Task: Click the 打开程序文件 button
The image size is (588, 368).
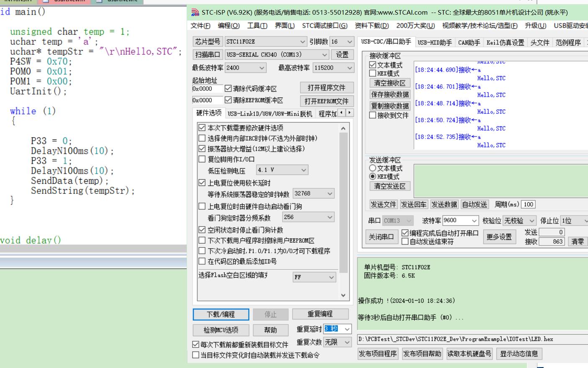Action: click(326, 87)
